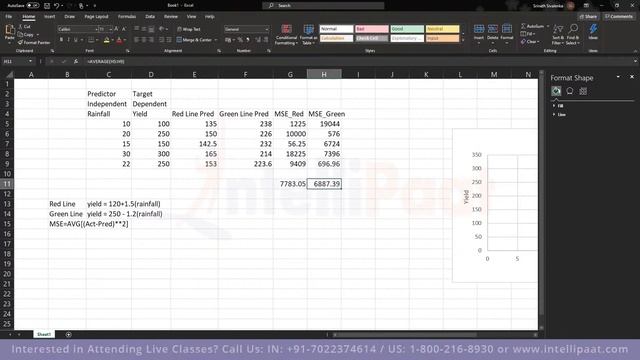
Task: Click the Delete cells icon
Action: (493, 29)
